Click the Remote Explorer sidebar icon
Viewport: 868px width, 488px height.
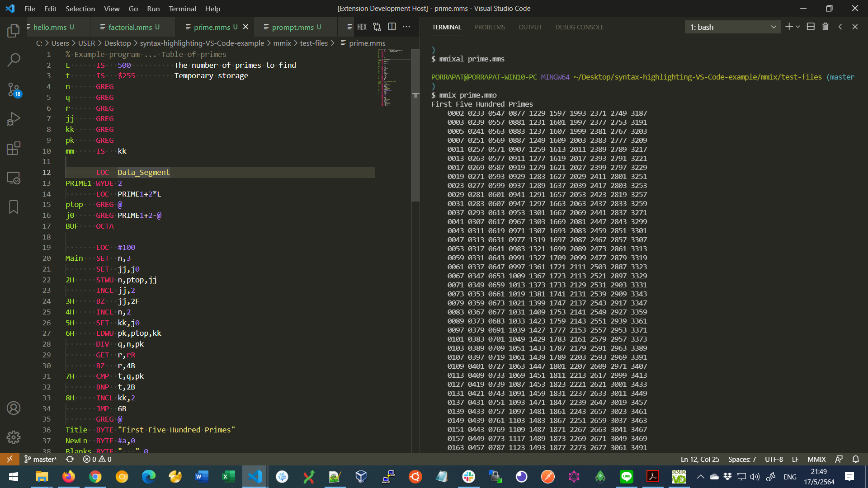tap(14, 178)
